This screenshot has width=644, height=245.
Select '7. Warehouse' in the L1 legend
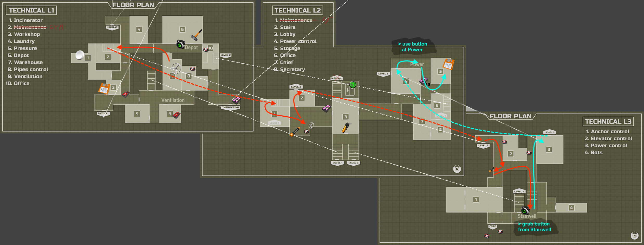click(x=25, y=62)
